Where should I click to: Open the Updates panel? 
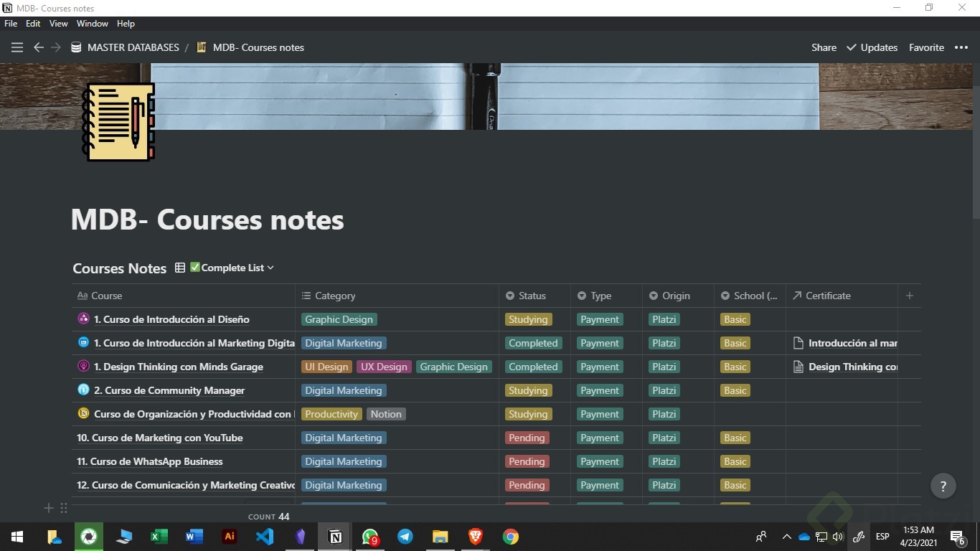click(x=872, y=47)
